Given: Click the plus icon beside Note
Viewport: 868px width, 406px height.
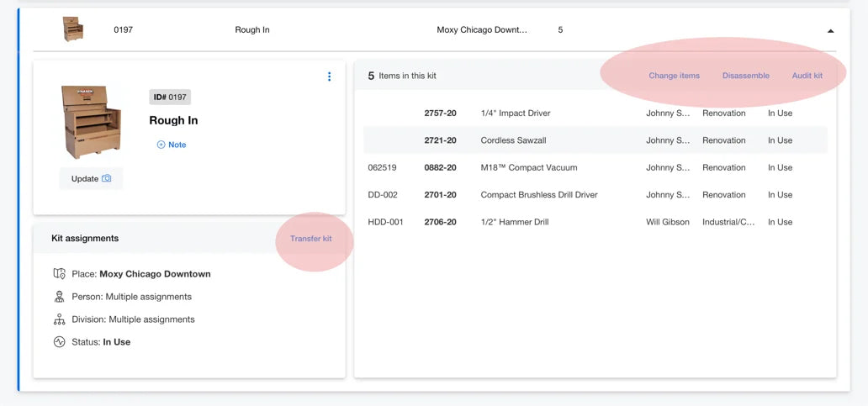Looking at the screenshot, I should point(161,145).
